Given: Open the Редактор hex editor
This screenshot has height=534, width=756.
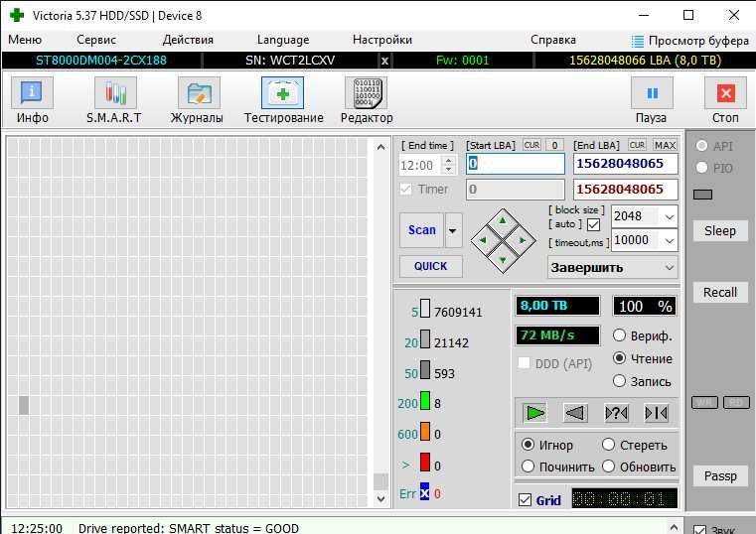Looking at the screenshot, I should (367, 100).
